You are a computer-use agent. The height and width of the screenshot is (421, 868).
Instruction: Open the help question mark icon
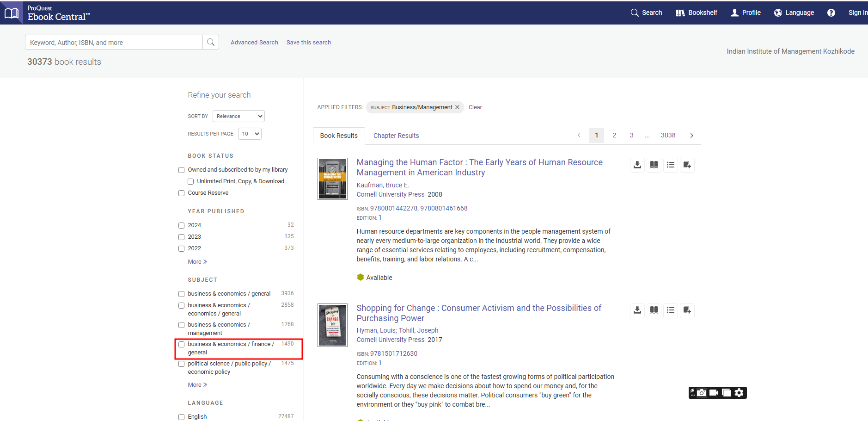tap(831, 12)
